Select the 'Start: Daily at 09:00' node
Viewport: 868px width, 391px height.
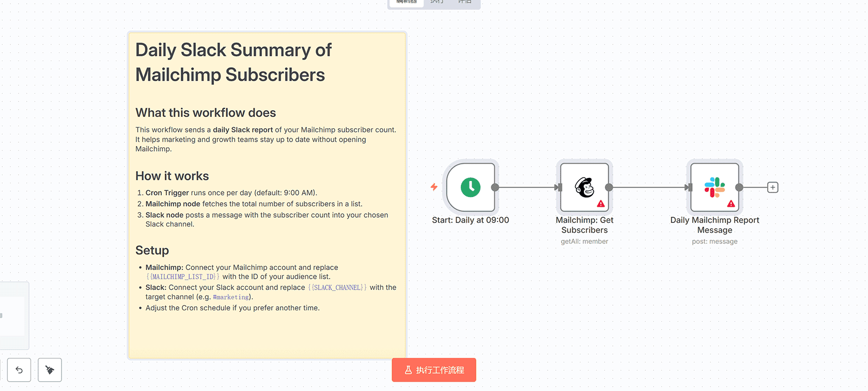[x=471, y=187]
